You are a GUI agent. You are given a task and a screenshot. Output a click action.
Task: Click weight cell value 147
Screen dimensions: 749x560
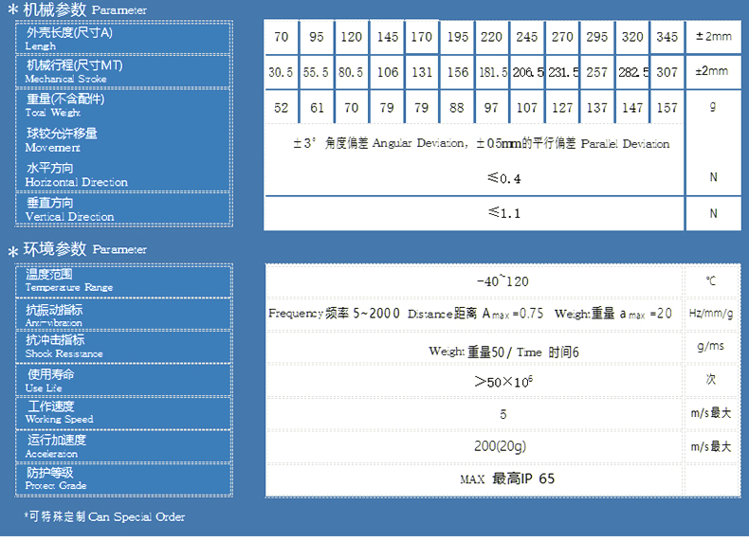click(x=632, y=107)
